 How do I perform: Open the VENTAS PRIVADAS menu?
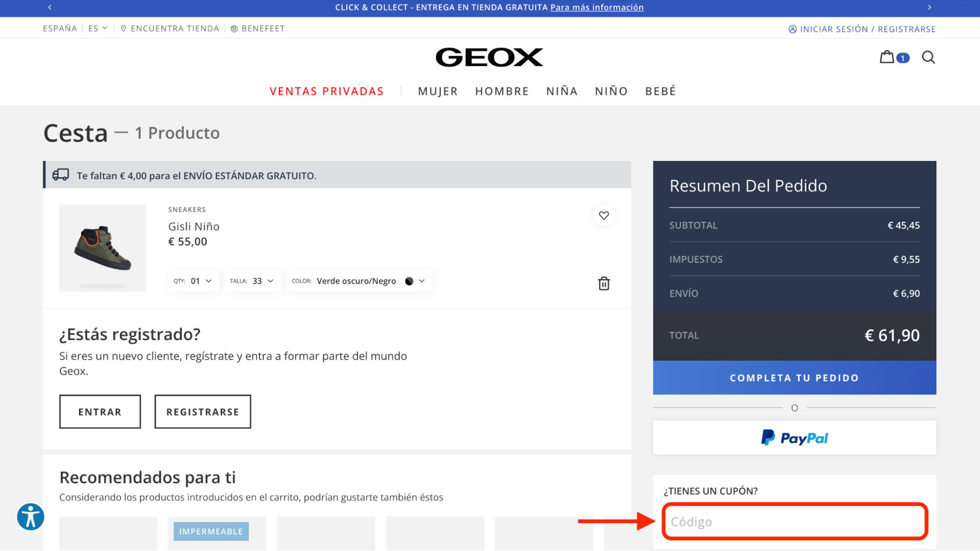[327, 91]
